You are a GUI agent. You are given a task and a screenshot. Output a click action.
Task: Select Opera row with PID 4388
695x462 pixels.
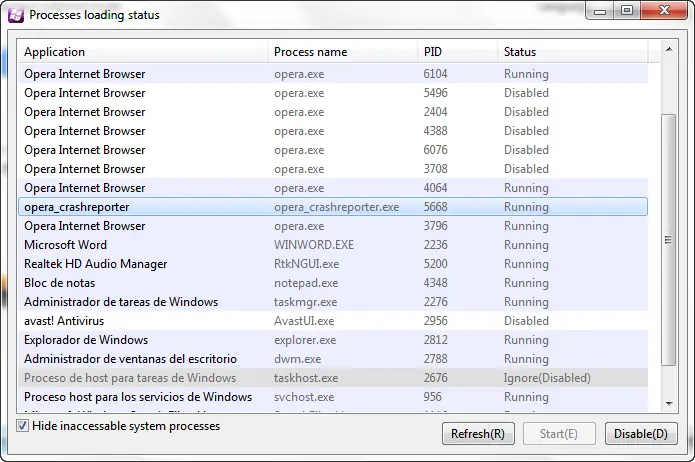[333, 131]
